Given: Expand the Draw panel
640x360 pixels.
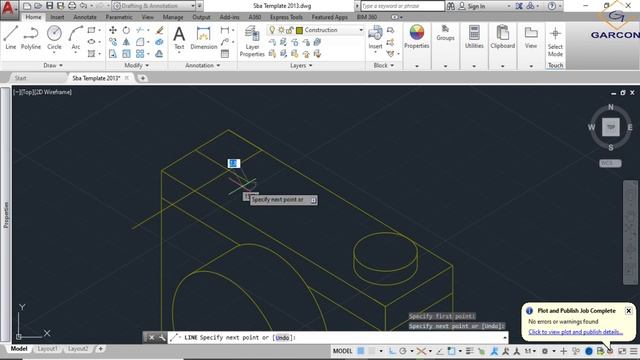Looking at the screenshot, I should [x=53, y=65].
